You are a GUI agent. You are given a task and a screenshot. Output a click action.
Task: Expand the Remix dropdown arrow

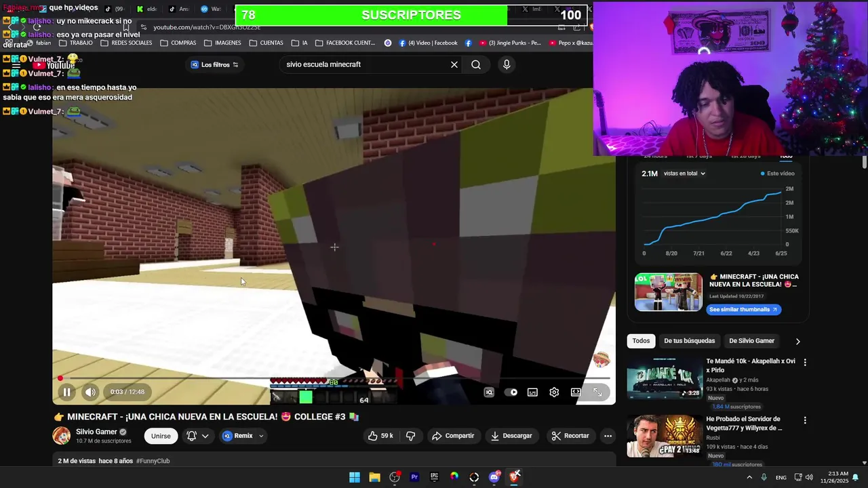click(x=261, y=436)
